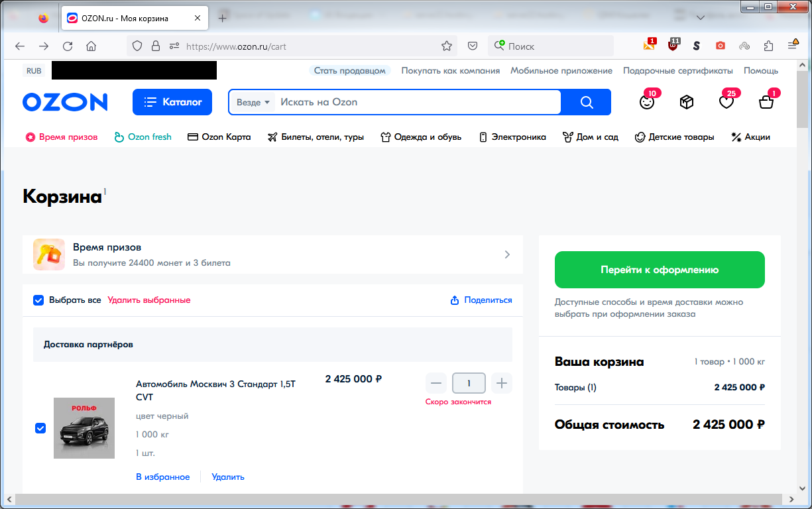Screen dimensions: 812x509
Task: Click Покупать как компания link
Action: 451,70
